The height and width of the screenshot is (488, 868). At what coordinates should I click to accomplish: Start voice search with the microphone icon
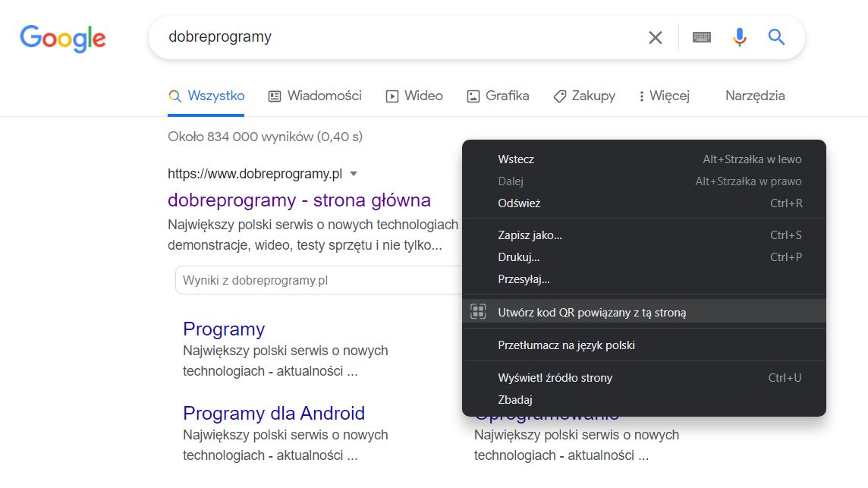pos(739,36)
